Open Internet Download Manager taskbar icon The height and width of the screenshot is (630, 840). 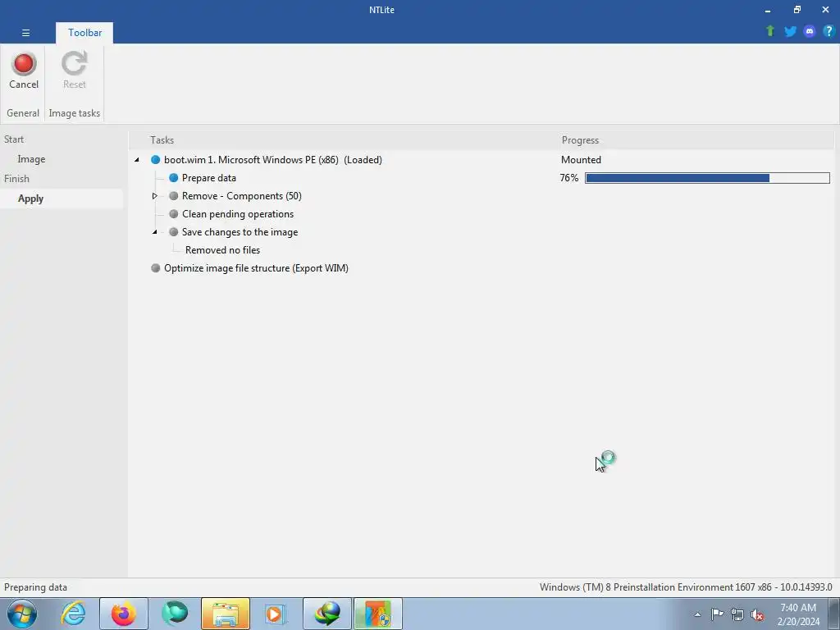pos(327,614)
